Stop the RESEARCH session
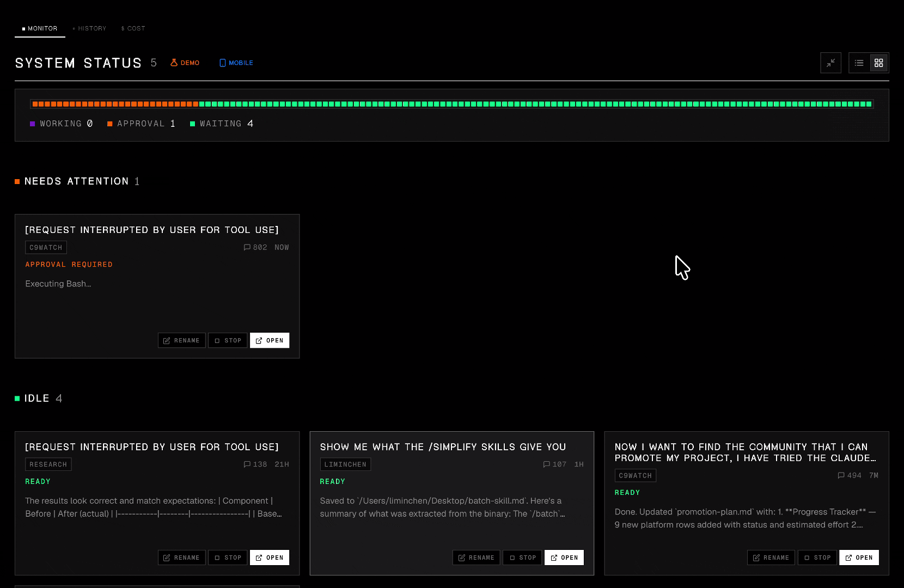 pos(228,558)
